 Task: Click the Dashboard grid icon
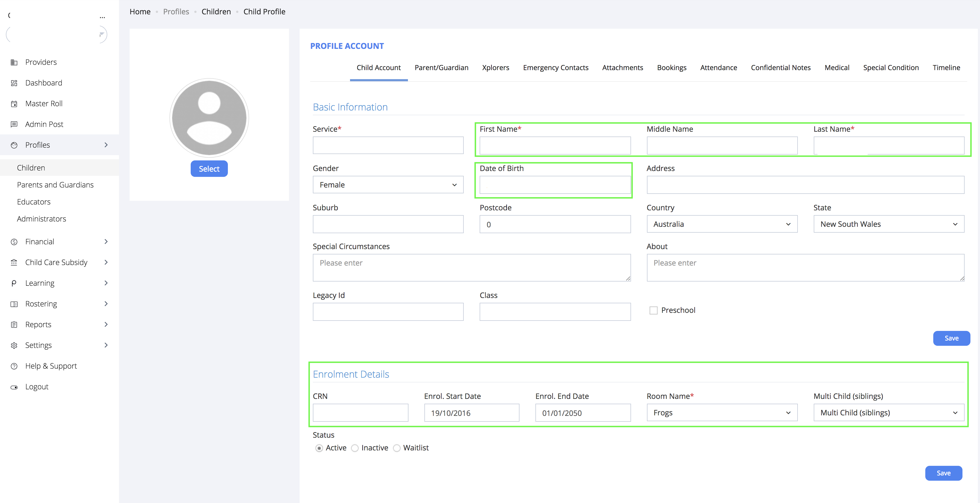[14, 83]
